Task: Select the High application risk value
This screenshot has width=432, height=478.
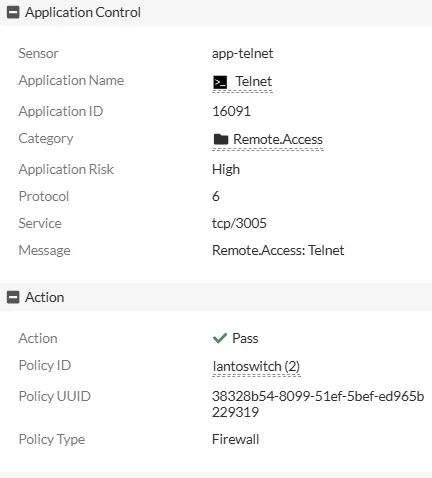Action: (226, 169)
